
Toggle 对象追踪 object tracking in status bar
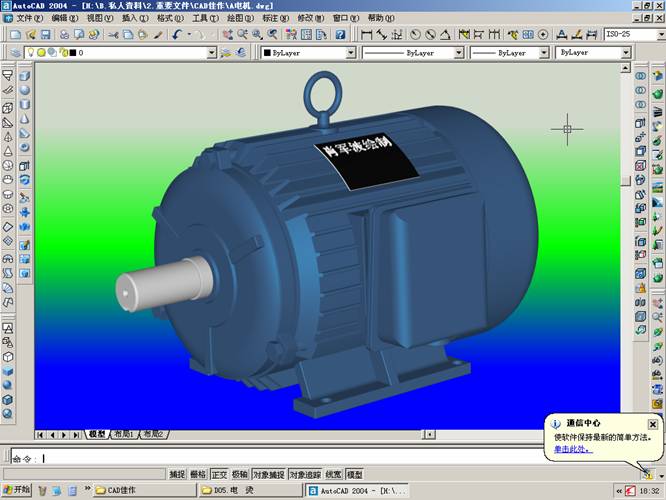tap(305, 475)
